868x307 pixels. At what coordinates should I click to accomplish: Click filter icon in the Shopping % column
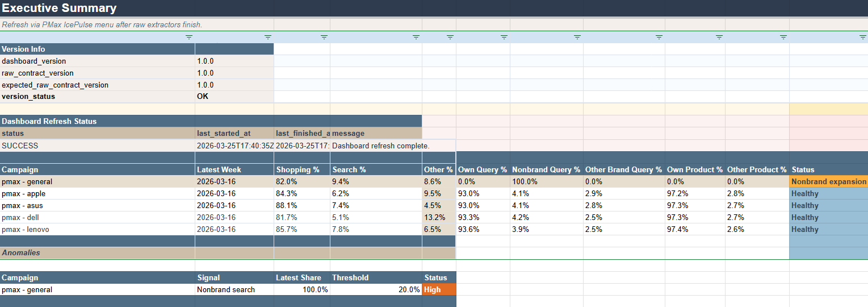coord(324,37)
